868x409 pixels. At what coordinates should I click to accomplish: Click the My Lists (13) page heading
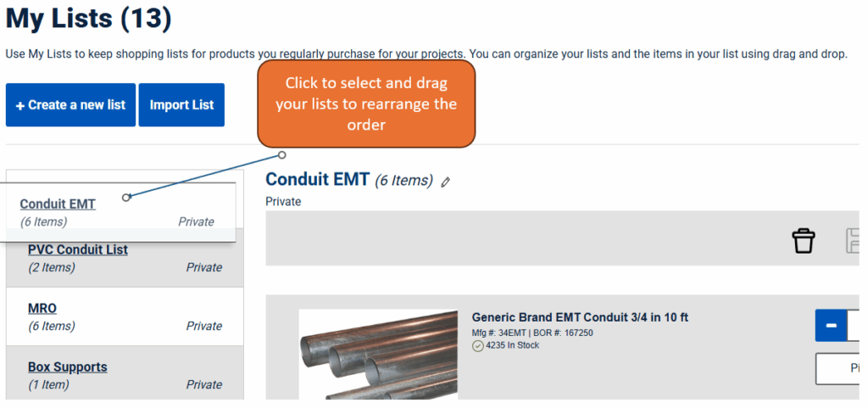point(88,20)
